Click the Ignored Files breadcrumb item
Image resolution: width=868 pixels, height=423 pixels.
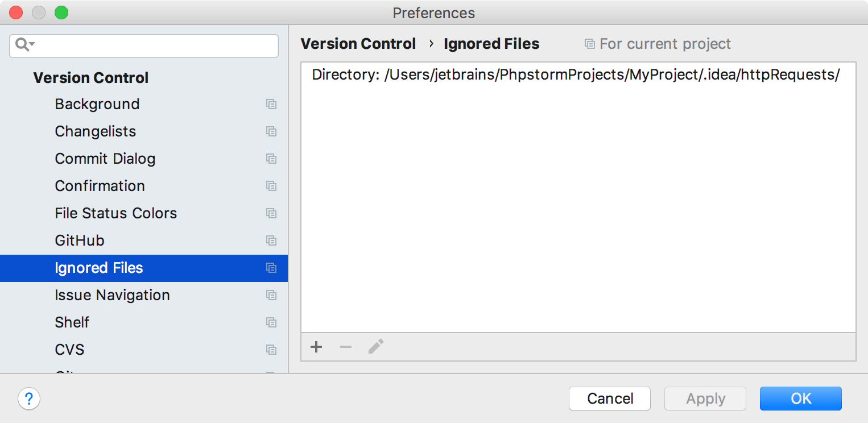coord(491,43)
